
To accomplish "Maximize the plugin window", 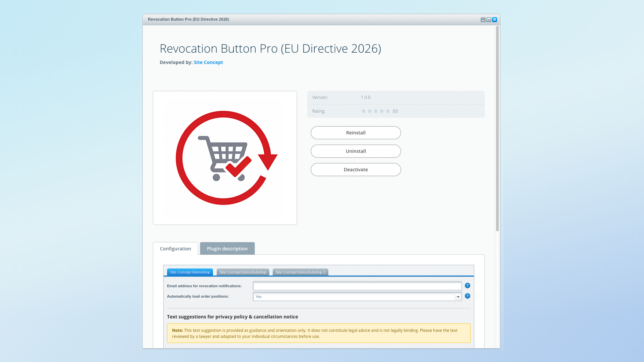I will (489, 20).
